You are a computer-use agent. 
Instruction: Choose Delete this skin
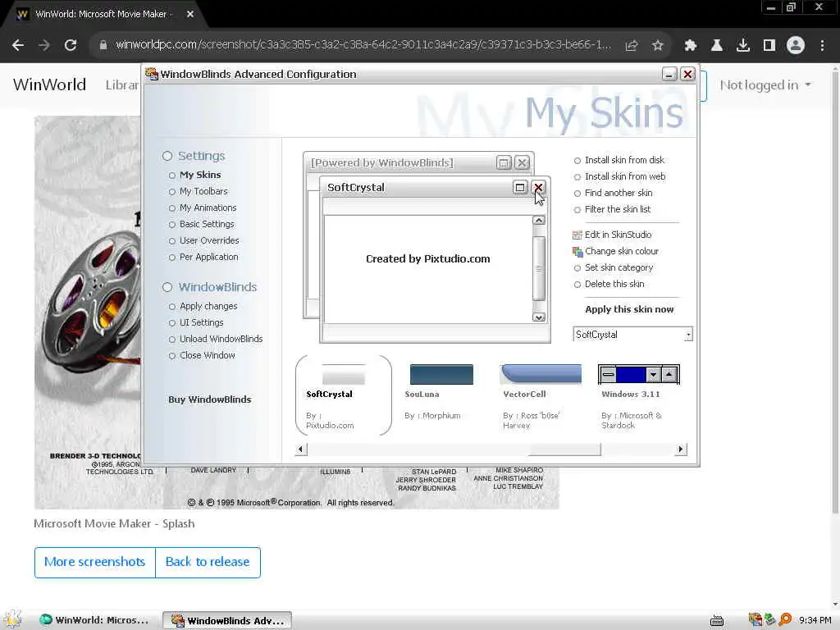(609, 285)
